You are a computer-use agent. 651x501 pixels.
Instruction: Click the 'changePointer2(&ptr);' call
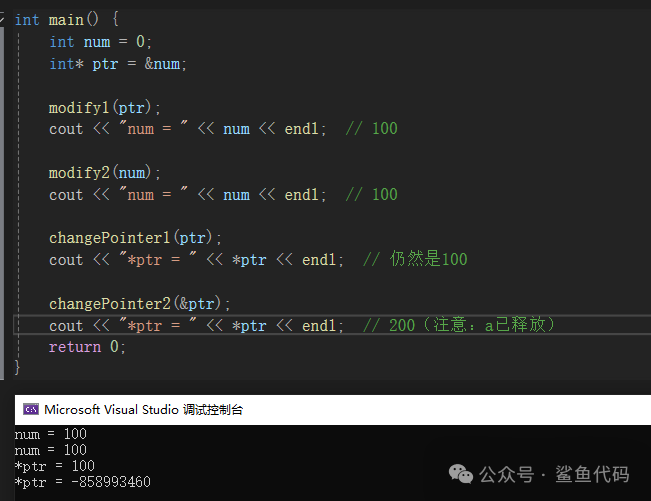tap(140, 303)
